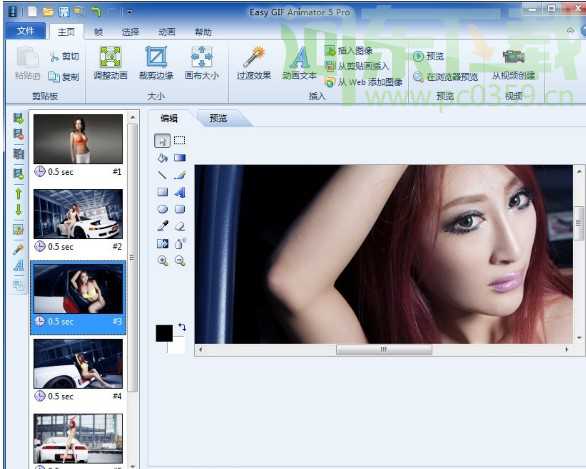Open 过渡效果 transition effect wizard
The height and width of the screenshot is (469, 586).
click(254, 63)
